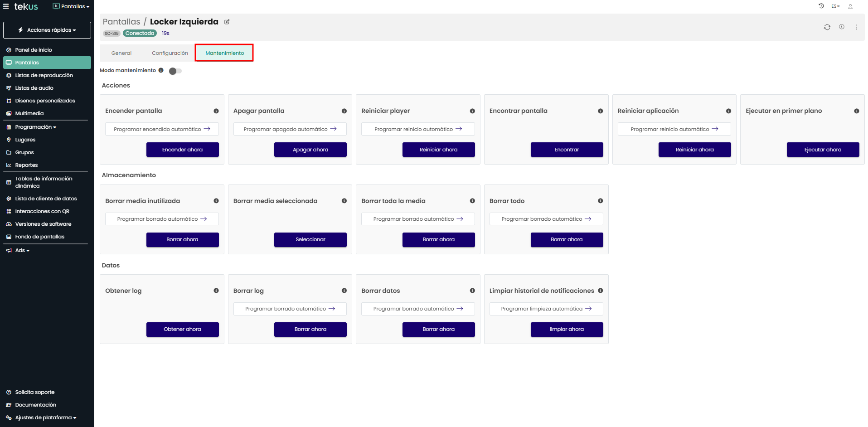The width and height of the screenshot is (868, 427).
Task: Open the user profile icon
Action: point(850,6)
